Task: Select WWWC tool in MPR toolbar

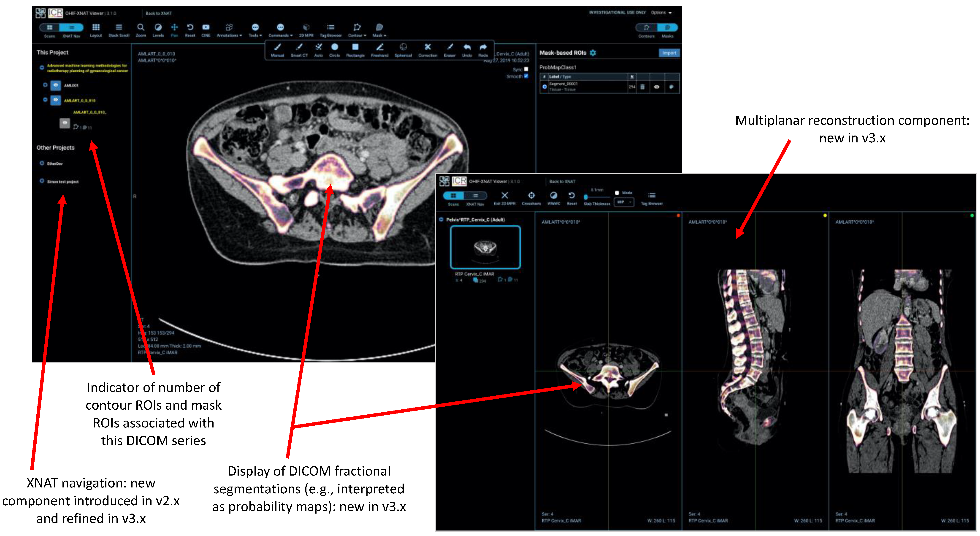Action: pyautogui.click(x=554, y=198)
